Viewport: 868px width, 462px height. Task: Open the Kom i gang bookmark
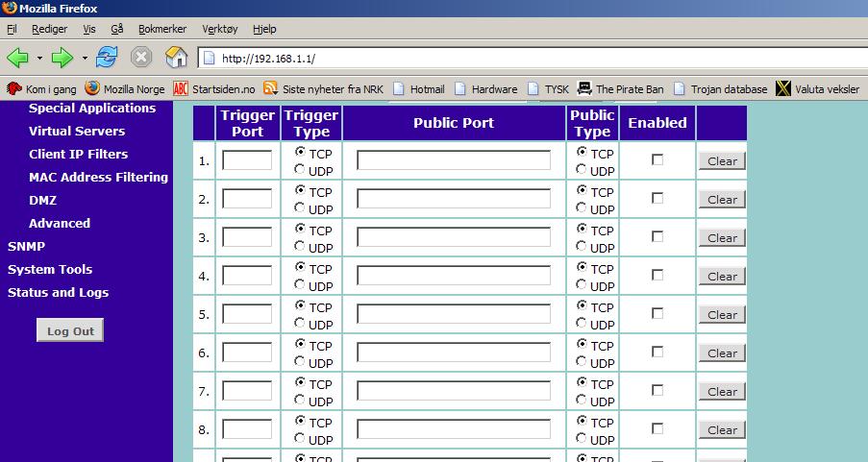point(41,88)
